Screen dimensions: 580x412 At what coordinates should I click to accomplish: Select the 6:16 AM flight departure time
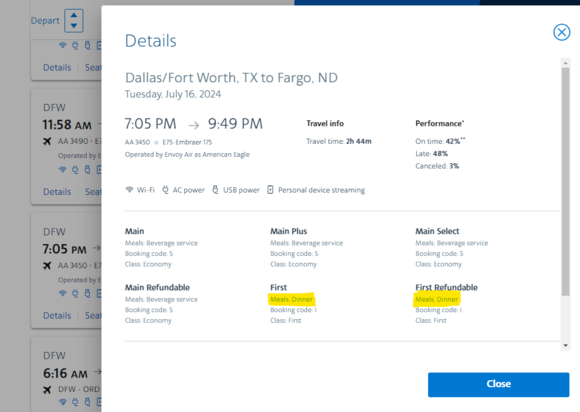point(65,374)
